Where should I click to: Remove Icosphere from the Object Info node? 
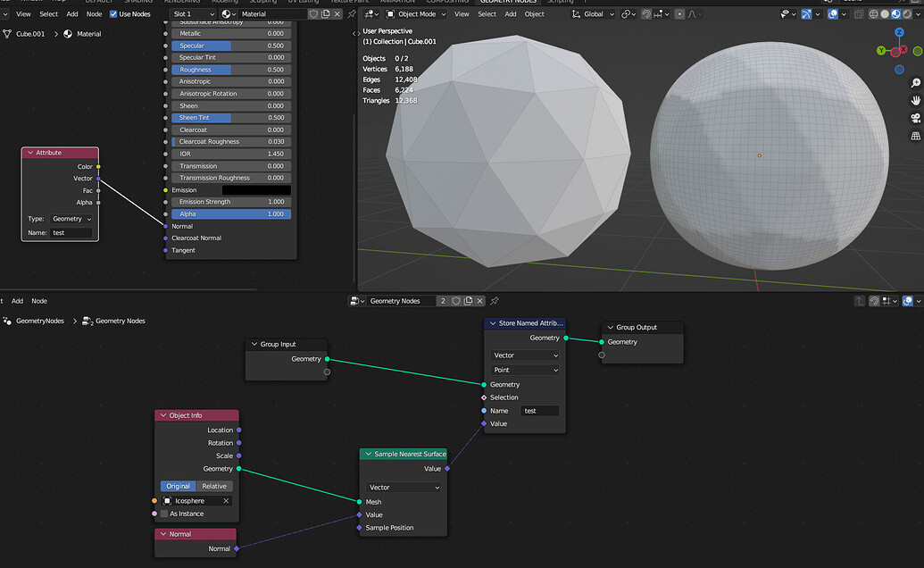pos(227,500)
